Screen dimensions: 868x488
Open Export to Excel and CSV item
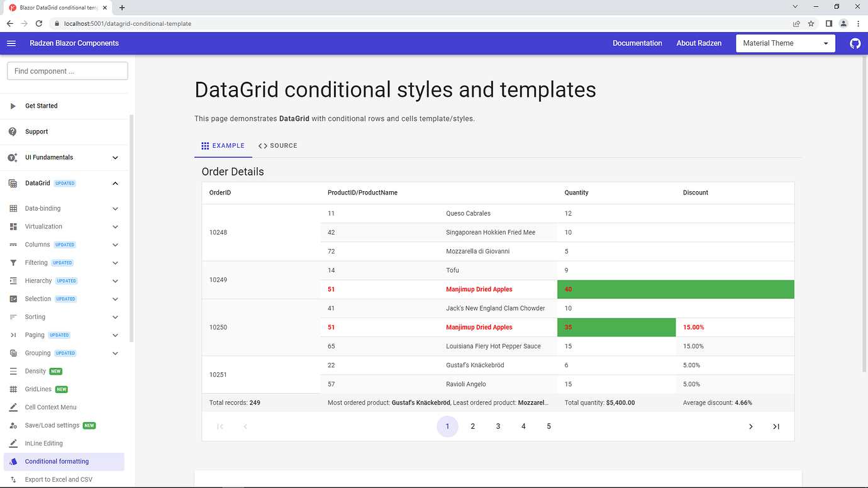click(58, 479)
